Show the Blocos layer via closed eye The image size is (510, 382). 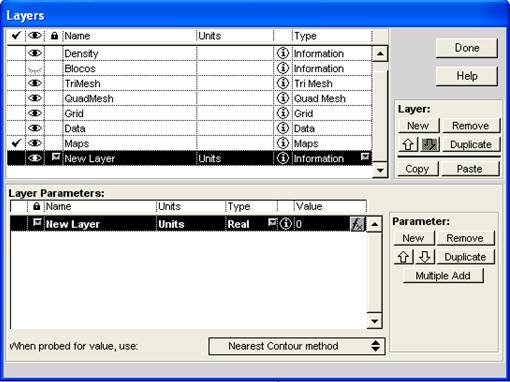pos(35,69)
